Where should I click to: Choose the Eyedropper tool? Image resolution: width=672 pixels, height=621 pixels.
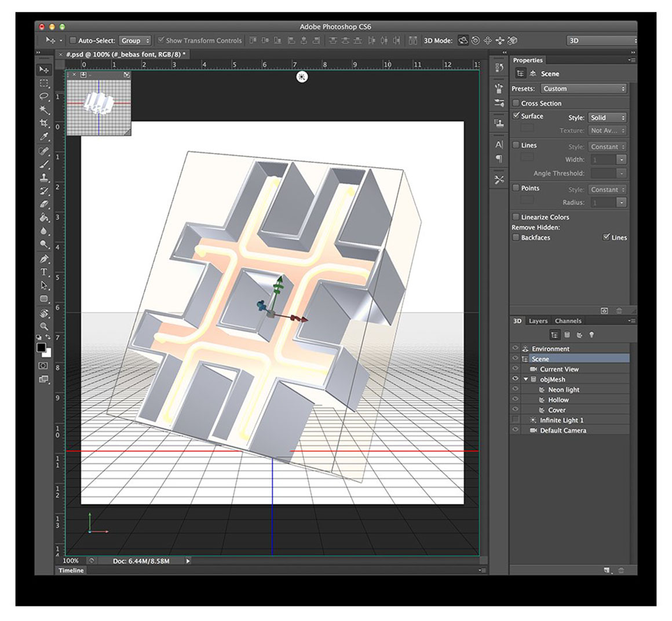pos(44,137)
